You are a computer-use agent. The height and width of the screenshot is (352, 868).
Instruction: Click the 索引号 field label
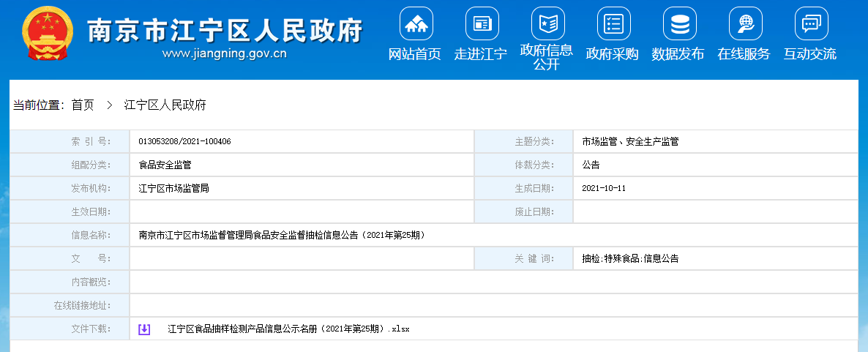point(91,142)
